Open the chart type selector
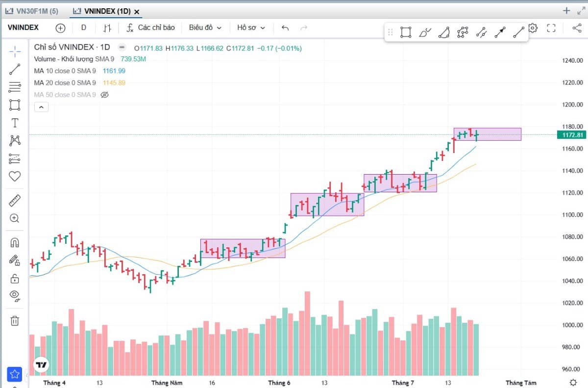Viewport: 588px width, 388px height. coord(107,28)
